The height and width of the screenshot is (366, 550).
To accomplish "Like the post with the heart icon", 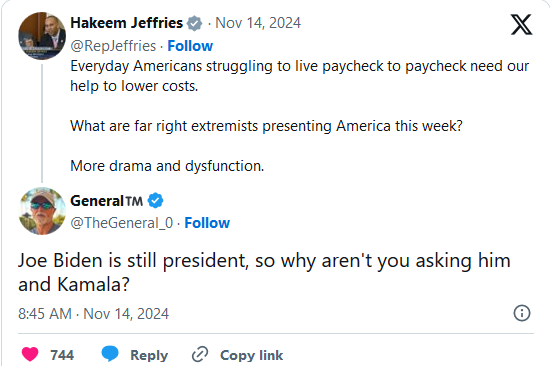I will click(30, 354).
